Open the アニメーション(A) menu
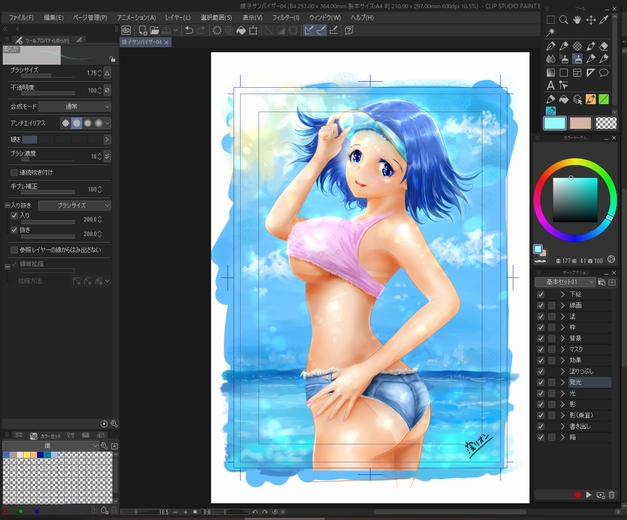Viewport: 627px width, 520px height. [x=136, y=18]
